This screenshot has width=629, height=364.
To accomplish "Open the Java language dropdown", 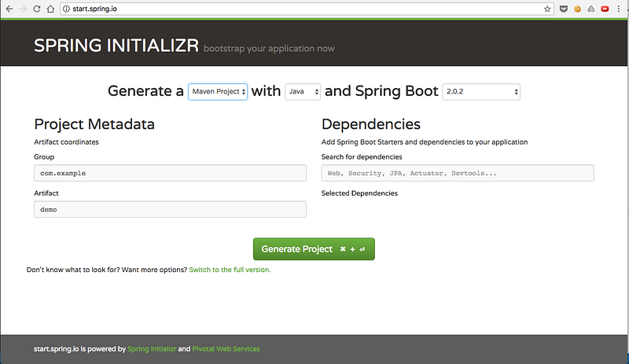I will pos(303,91).
